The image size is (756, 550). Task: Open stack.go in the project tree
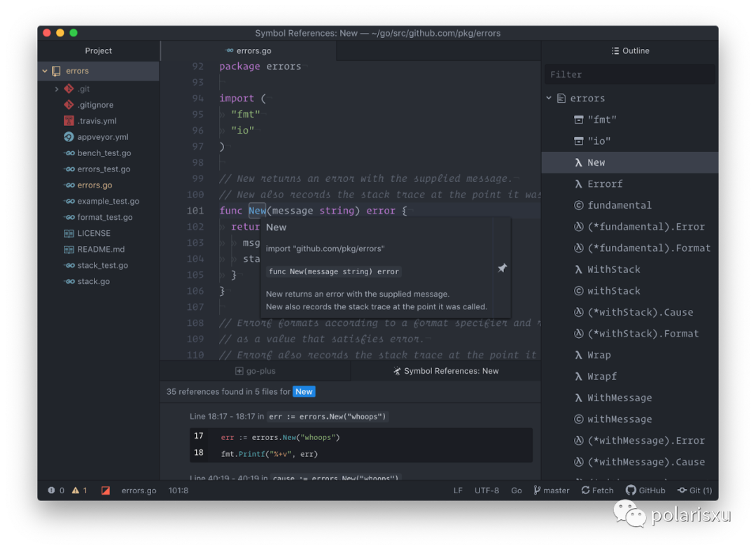coord(94,281)
